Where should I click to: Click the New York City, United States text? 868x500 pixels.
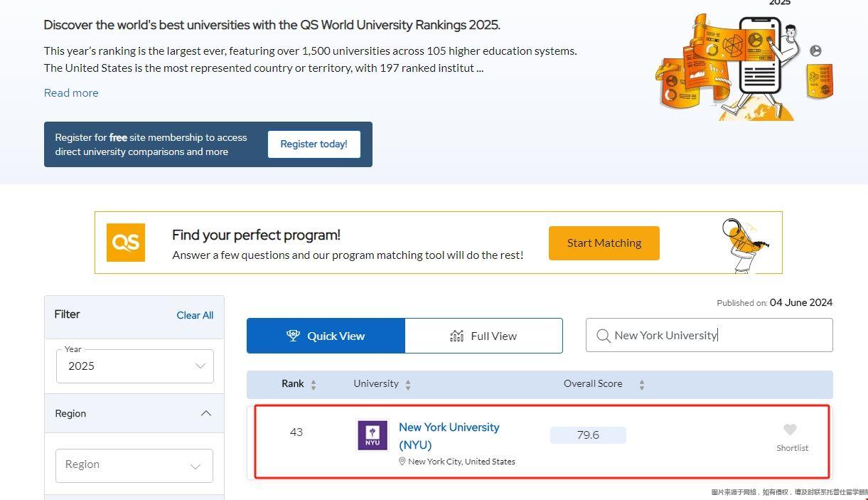coord(461,462)
